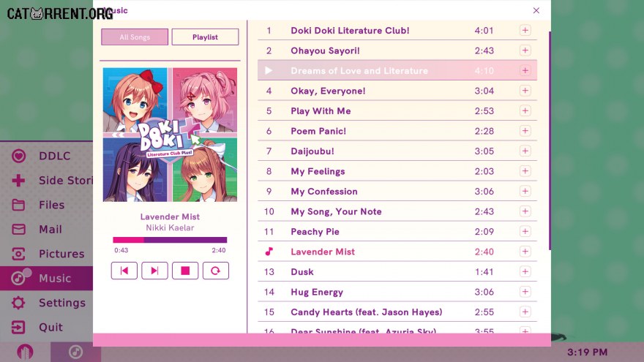The width and height of the screenshot is (644, 362).
Task: Toggle repeat loop button
Action: (216, 271)
